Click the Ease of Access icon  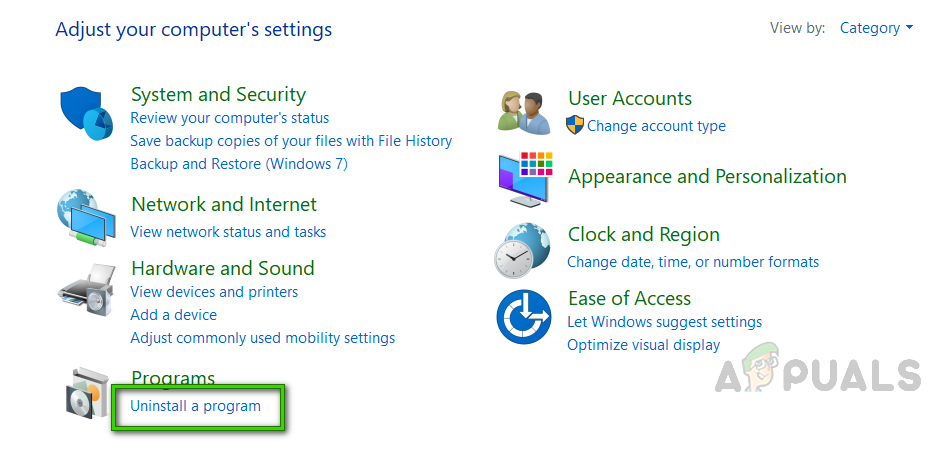click(x=524, y=315)
